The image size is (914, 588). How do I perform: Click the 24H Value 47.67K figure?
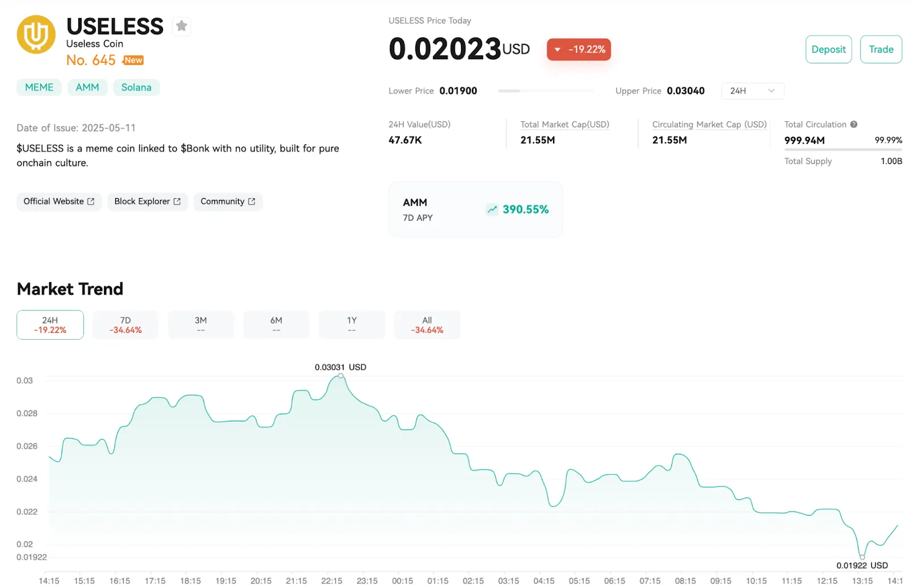tap(405, 140)
